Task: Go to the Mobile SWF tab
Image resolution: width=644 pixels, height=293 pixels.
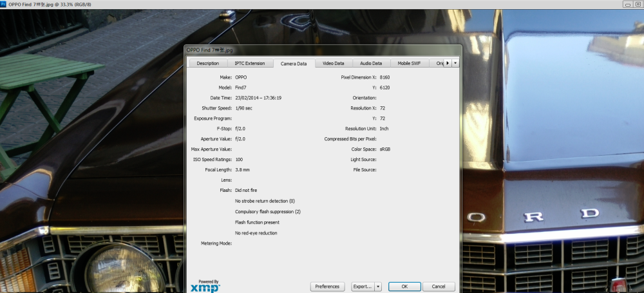Action: pyautogui.click(x=410, y=64)
